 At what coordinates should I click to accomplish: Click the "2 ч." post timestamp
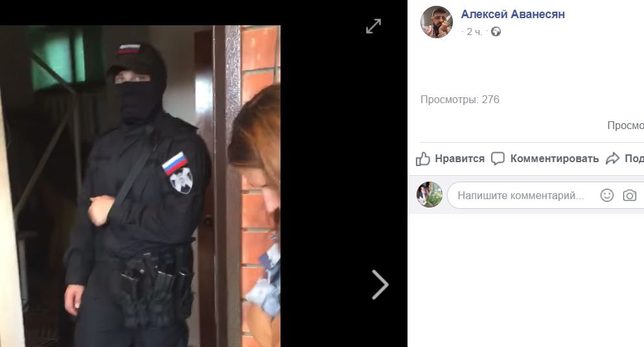(474, 32)
